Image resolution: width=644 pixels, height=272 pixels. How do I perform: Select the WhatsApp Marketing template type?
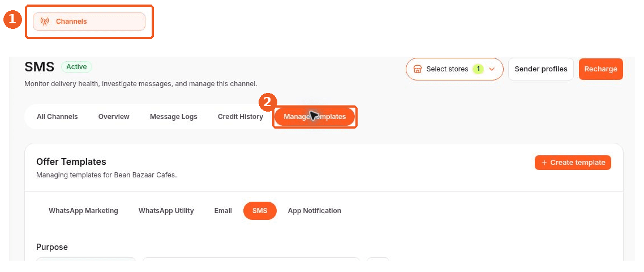tap(83, 211)
